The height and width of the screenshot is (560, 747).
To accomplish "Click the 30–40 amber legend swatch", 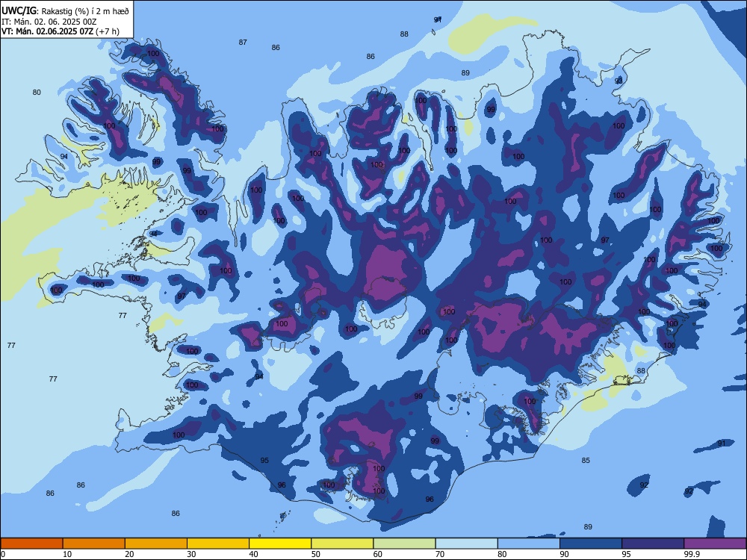I will pyautogui.click(x=218, y=544).
